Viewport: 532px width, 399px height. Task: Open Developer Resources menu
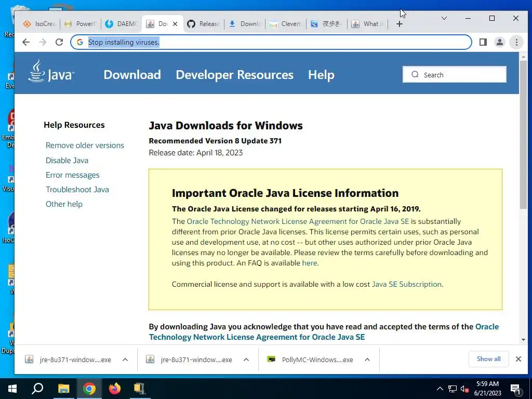point(234,75)
